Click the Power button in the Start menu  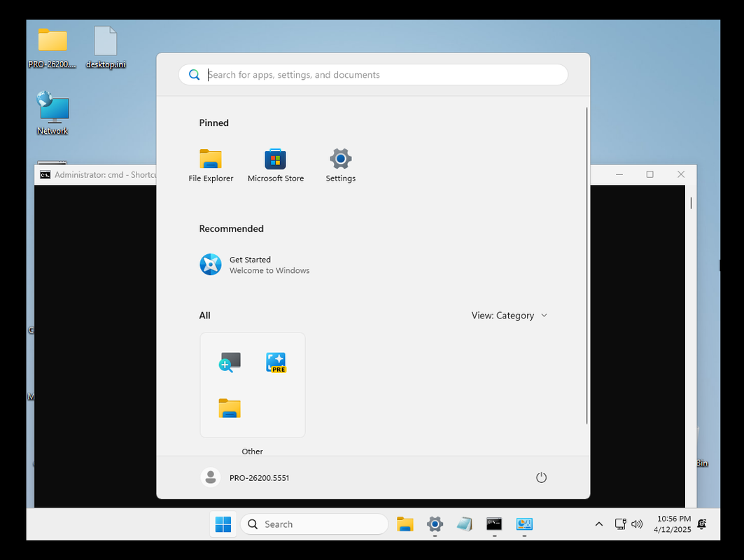click(541, 477)
